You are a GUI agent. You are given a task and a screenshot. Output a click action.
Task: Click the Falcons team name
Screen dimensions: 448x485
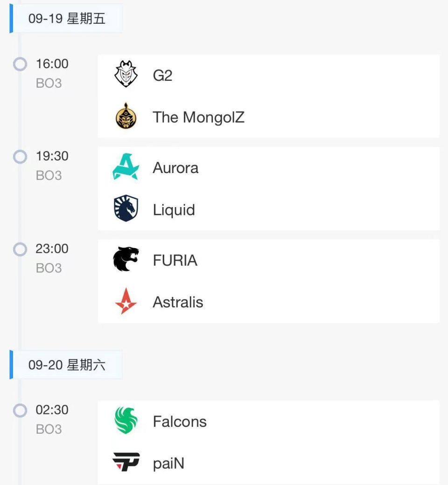(180, 421)
